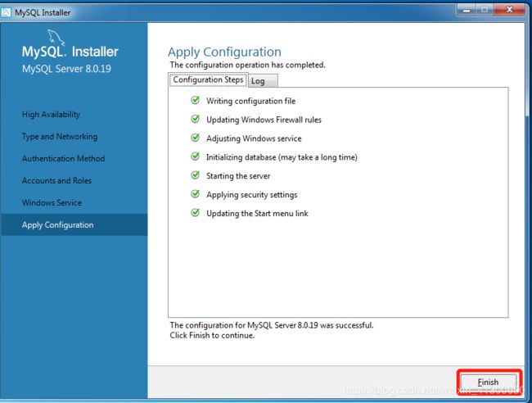Image resolution: width=532 pixels, height=403 pixels.
Task: Click green check beside Updating the Start menu link
Action: coord(195,213)
